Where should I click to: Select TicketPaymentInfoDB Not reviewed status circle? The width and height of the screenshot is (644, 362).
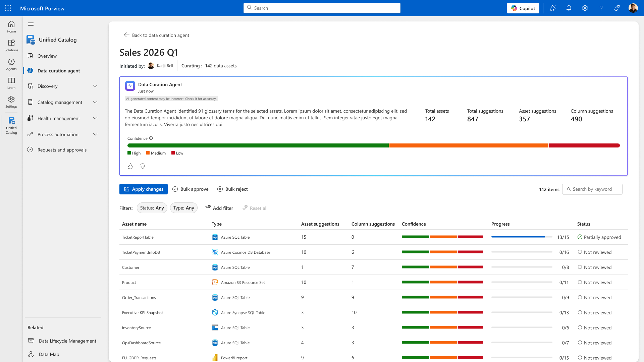[580, 252]
